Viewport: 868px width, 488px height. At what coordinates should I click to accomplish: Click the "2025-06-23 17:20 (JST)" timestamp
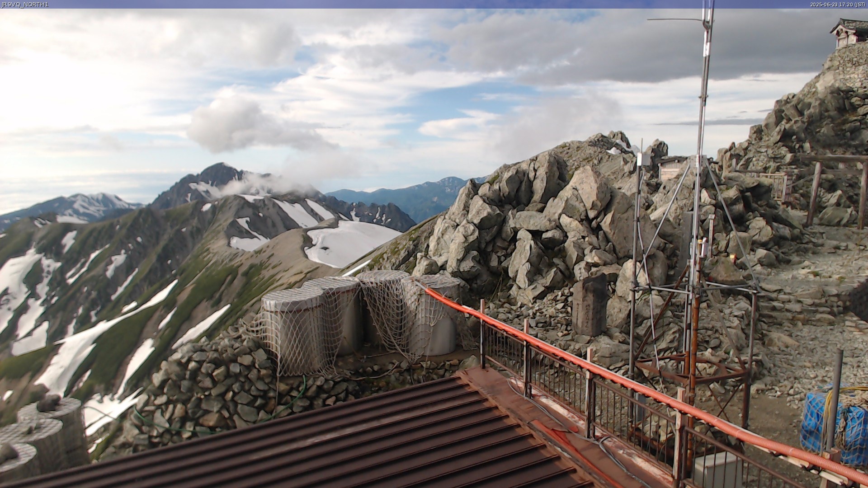[838, 5]
